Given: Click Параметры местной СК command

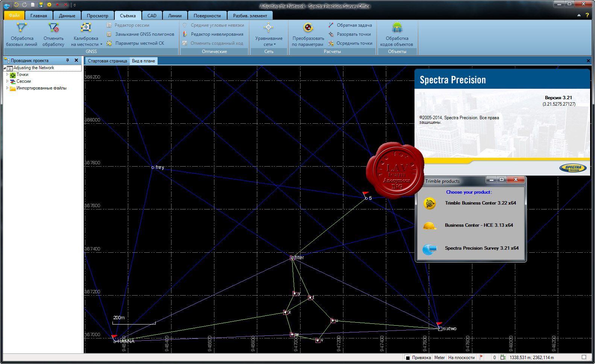Looking at the screenshot, I should pyautogui.click(x=135, y=43).
